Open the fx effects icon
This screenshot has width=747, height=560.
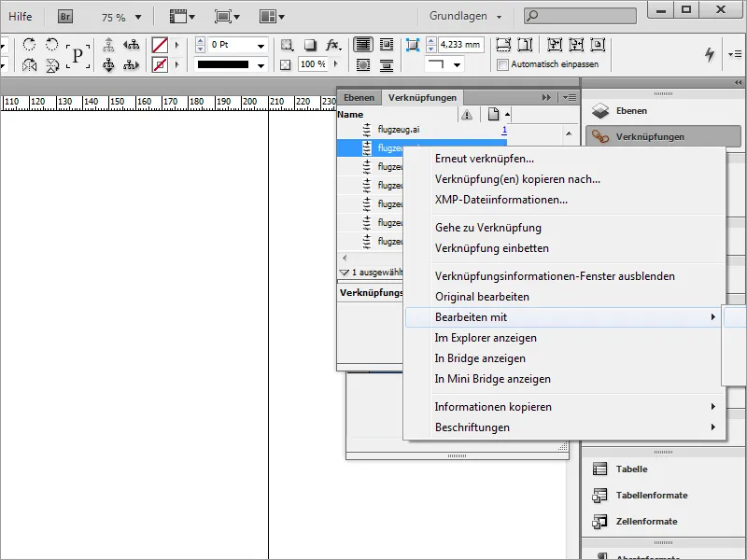332,45
